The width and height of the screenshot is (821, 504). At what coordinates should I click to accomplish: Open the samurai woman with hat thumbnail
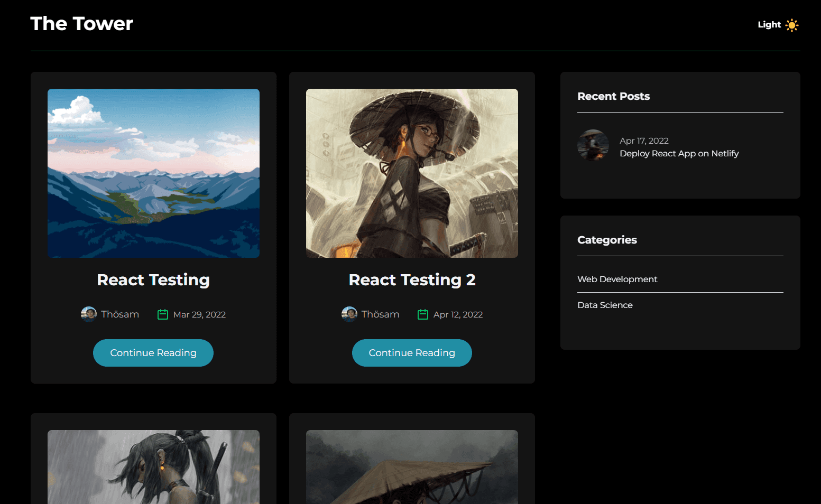pos(412,173)
